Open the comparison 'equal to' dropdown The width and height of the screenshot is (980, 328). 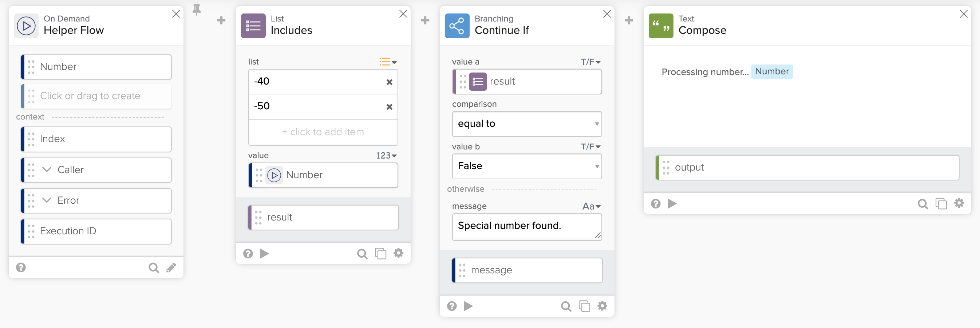[x=526, y=124]
